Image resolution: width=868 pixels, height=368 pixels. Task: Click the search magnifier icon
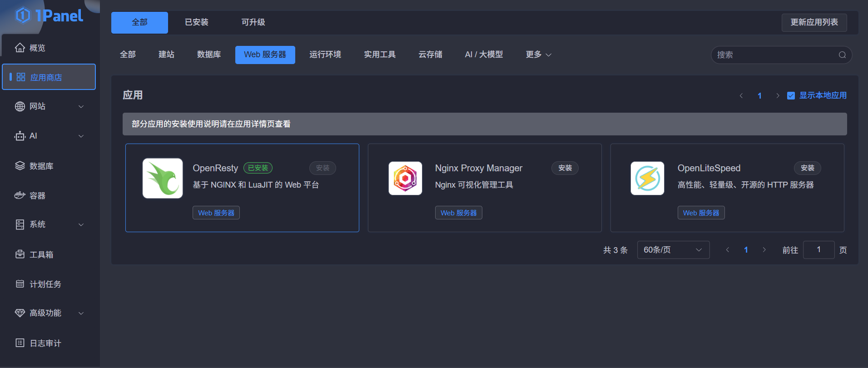click(x=842, y=55)
